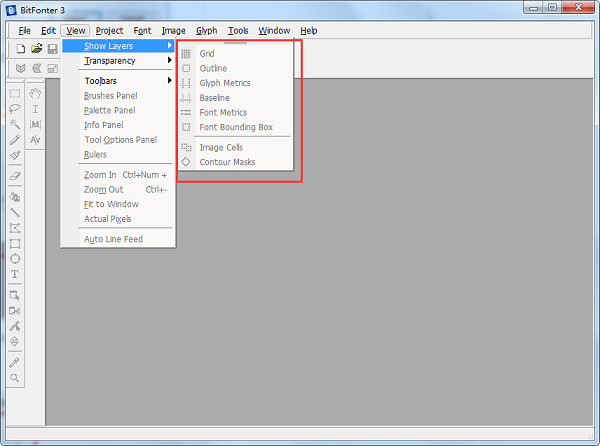Image resolution: width=600 pixels, height=446 pixels.
Task: Open the Help menu
Action: point(308,31)
